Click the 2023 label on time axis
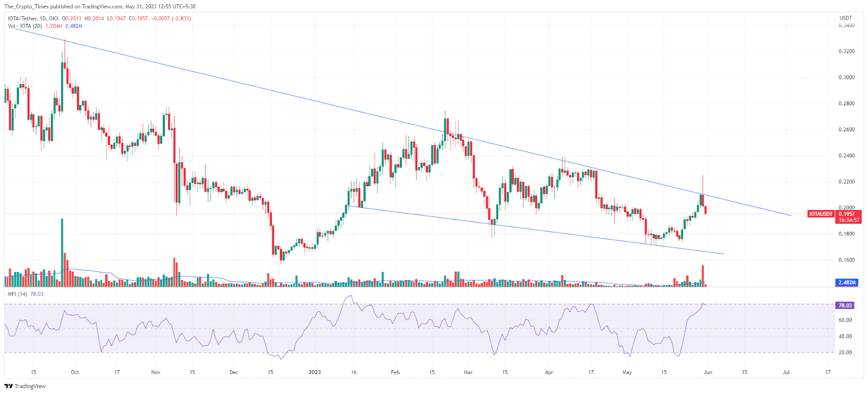 pyautogui.click(x=315, y=372)
